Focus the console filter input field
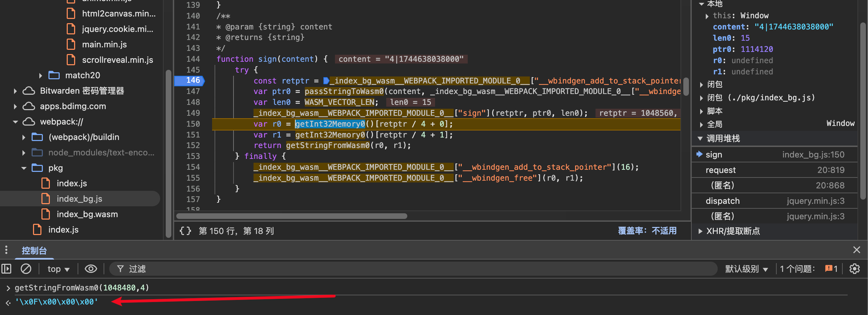The height and width of the screenshot is (315, 868). (x=421, y=269)
